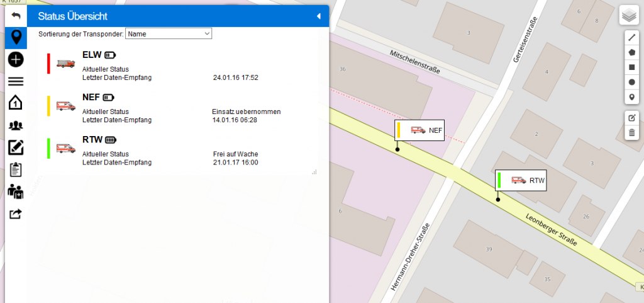Click the back arrow in the sidebar
Image resolution: width=644 pixels, height=303 pixels.
tap(16, 15)
